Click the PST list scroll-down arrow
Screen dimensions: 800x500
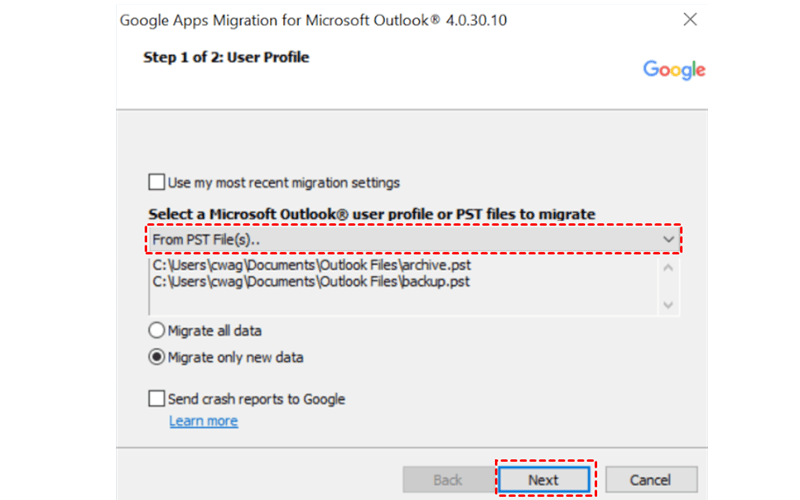click(668, 306)
